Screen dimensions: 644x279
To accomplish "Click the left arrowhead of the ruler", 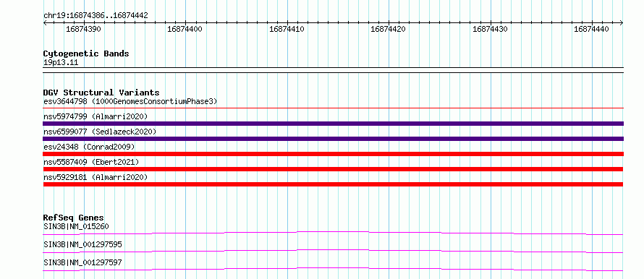I will click(x=45, y=22).
